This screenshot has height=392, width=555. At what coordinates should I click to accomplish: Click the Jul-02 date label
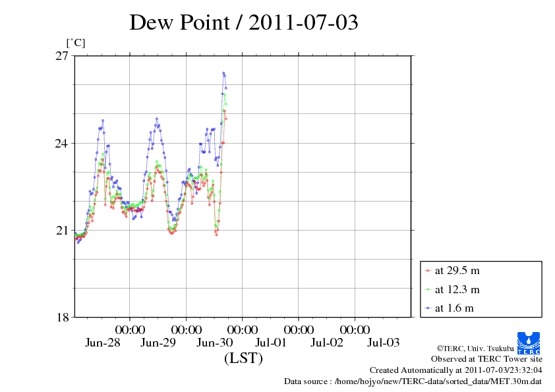pos(327,343)
